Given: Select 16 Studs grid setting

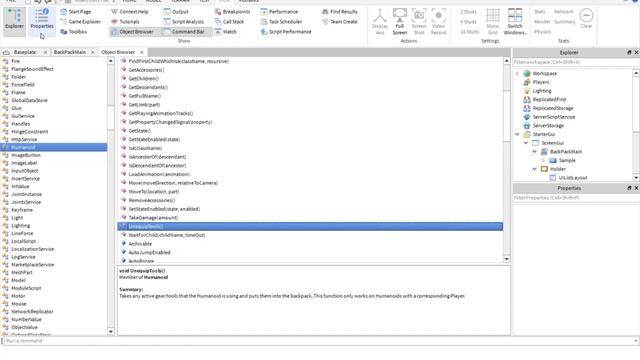Looking at the screenshot, I should coord(469,31).
